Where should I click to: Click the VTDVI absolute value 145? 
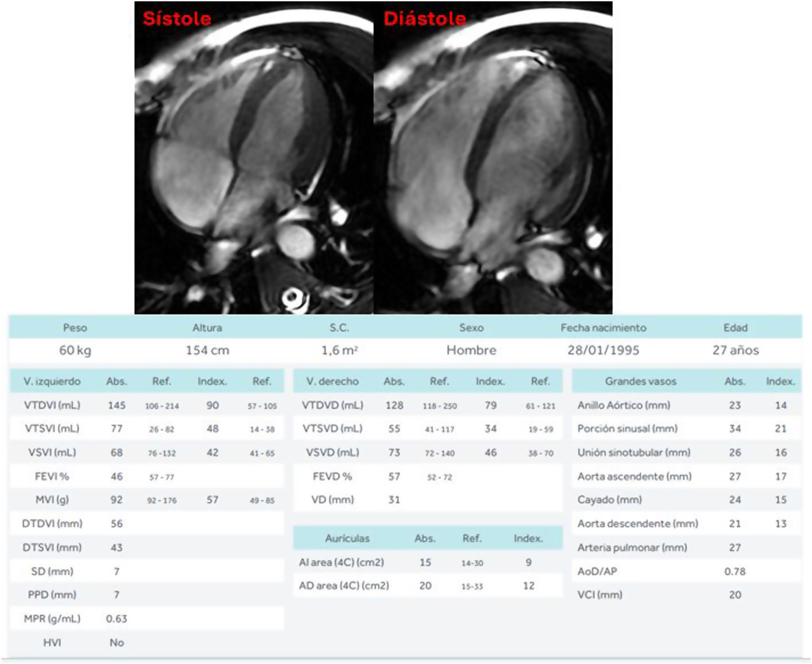coord(116,405)
